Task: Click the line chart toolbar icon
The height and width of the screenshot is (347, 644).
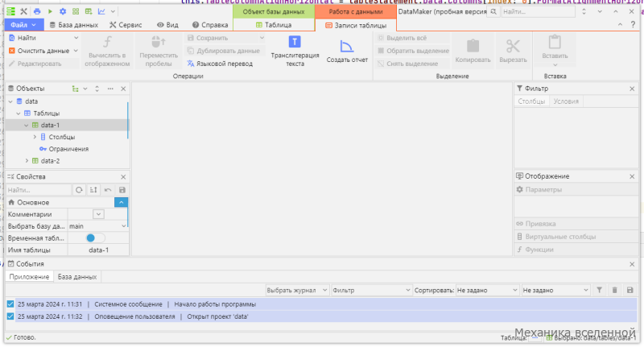Action: 101,11
